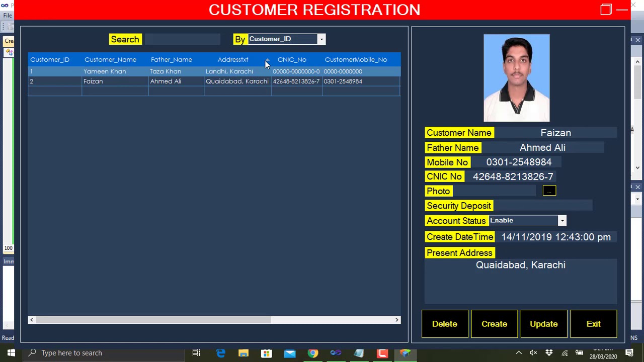Launch Google Chrome from the taskbar
This screenshot has height=362, width=644.
point(313,353)
